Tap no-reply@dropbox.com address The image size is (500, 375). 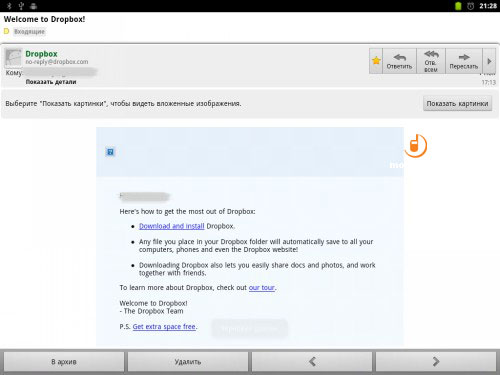pos(57,62)
